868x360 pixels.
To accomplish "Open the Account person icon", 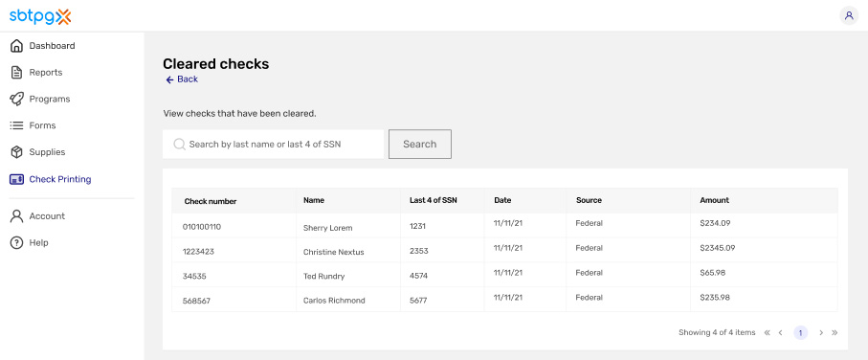I will pos(16,216).
